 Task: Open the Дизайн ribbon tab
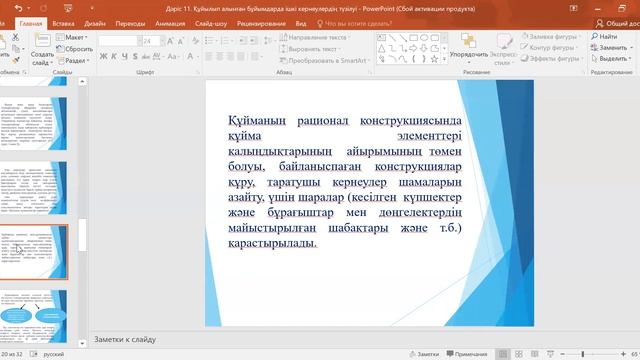pyautogui.click(x=95, y=24)
